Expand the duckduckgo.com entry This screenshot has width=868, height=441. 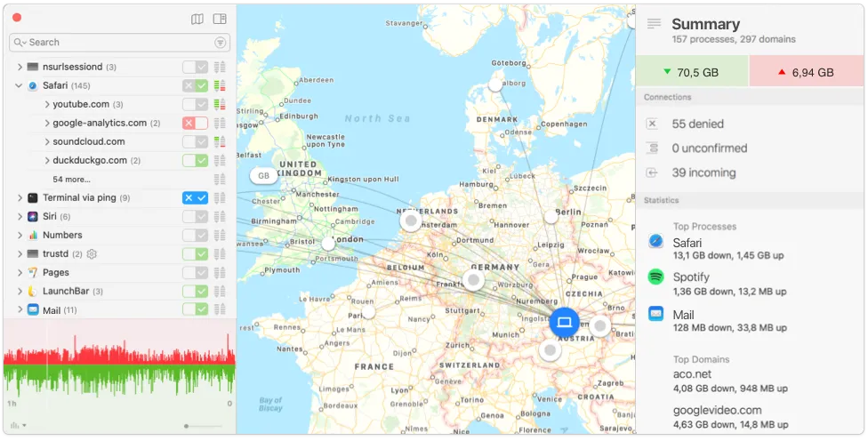[47, 160]
